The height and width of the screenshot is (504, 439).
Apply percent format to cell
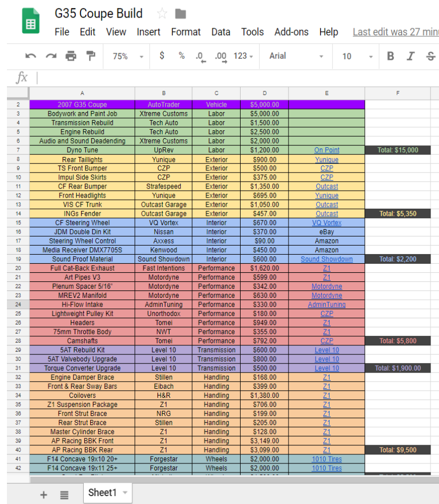(181, 56)
